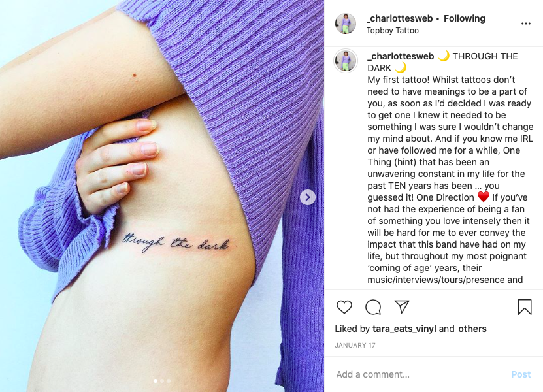The width and height of the screenshot is (543, 392).
Task: Jump to third carousel dot indicator
Action: pos(169,381)
